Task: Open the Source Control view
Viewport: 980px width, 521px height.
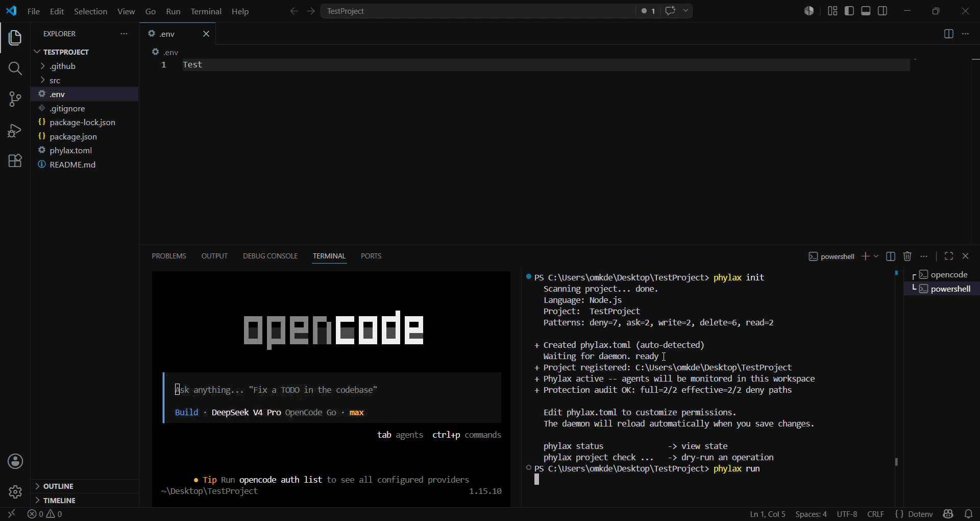Action: (x=15, y=99)
